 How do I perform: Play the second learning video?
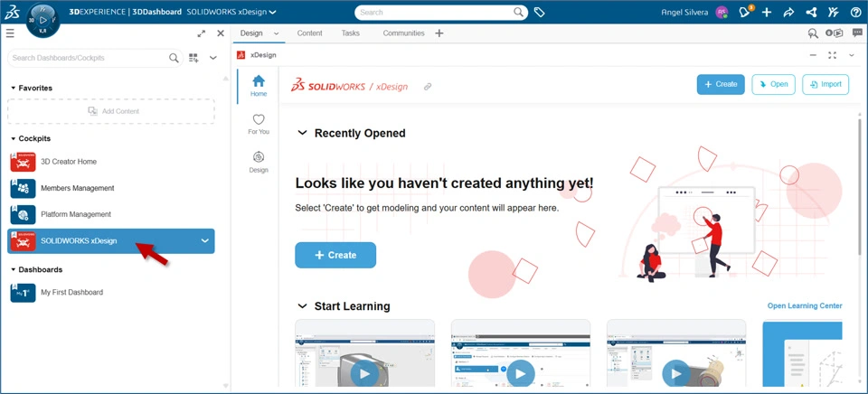(521, 373)
